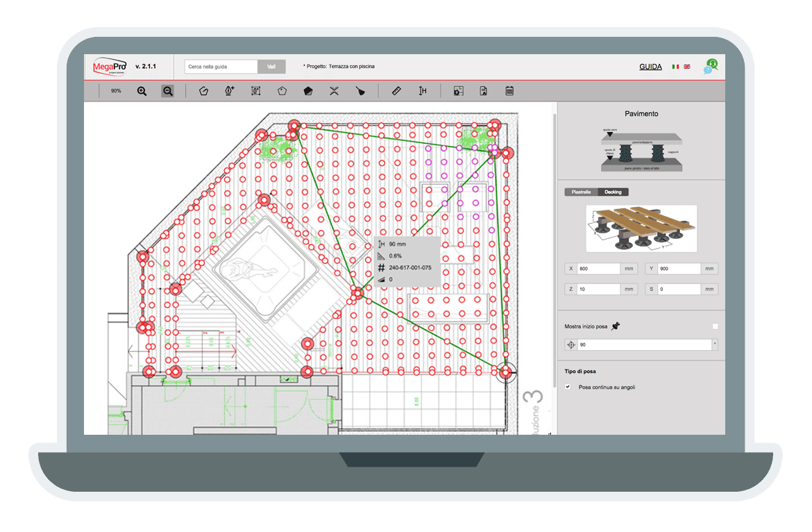The height and width of the screenshot is (532, 812).
Task: Switch language to English flag
Action: [x=686, y=67]
